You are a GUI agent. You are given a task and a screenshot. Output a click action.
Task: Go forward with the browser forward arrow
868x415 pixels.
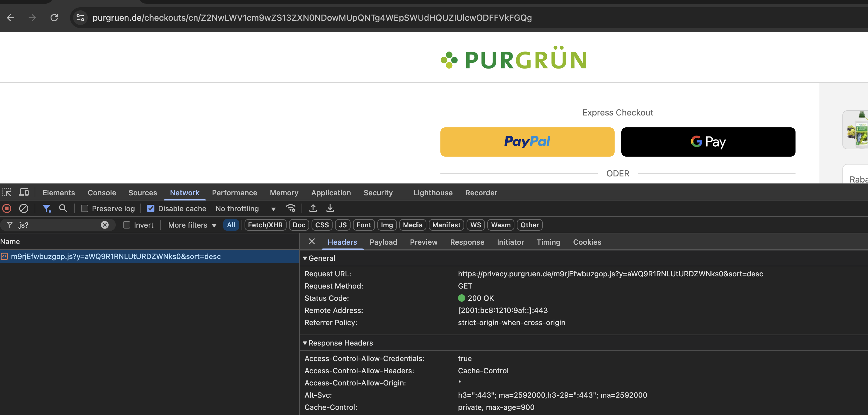click(x=32, y=18)
